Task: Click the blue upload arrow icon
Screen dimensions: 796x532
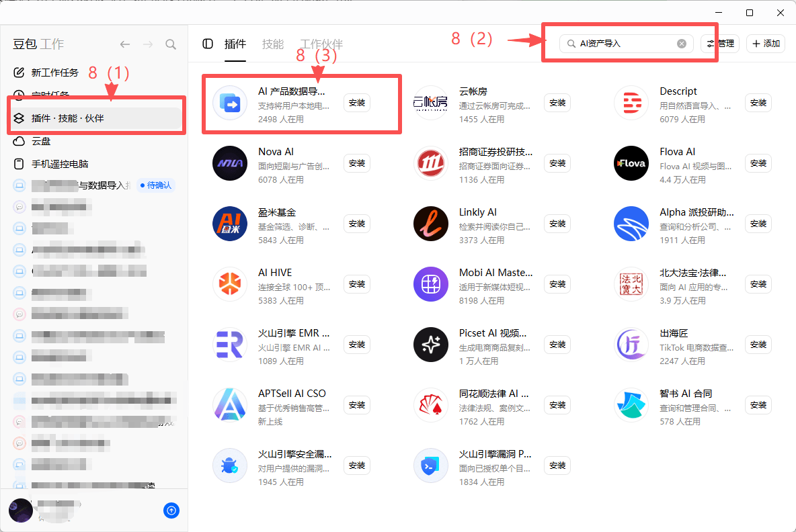Action: click(171, 511)
